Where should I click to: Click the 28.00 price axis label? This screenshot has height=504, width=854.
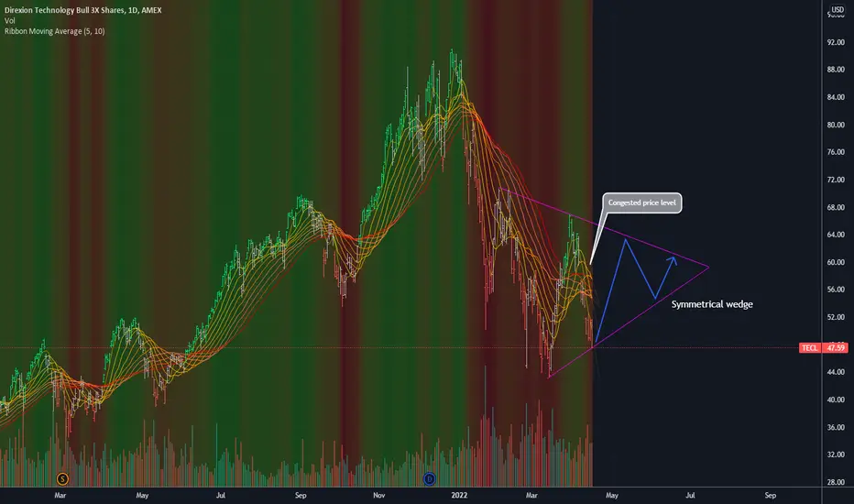[x=836, y=482]
